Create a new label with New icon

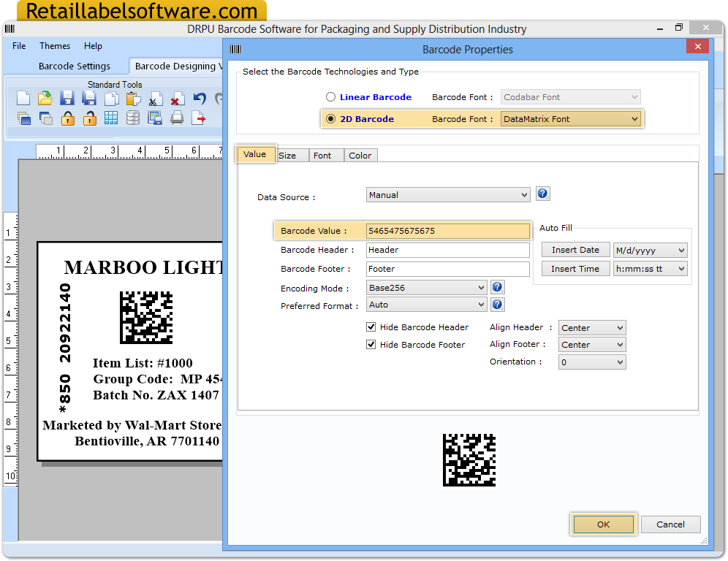[x=23, y=99]
